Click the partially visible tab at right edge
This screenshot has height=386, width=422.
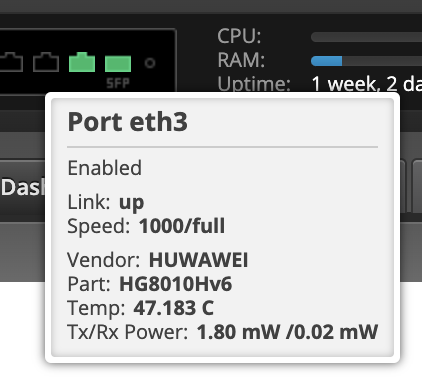pos(417,186)
